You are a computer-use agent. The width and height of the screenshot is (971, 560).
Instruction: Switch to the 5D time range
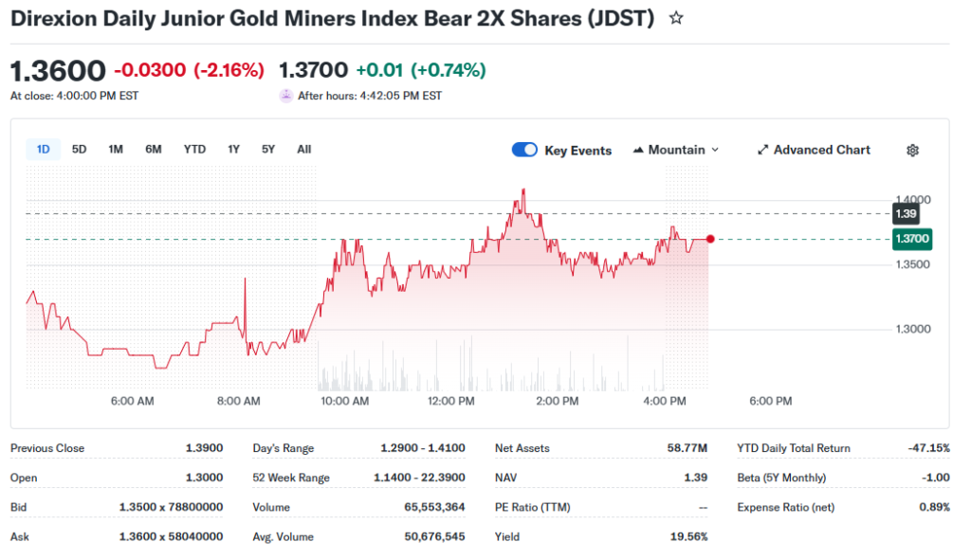pos(80,149)
